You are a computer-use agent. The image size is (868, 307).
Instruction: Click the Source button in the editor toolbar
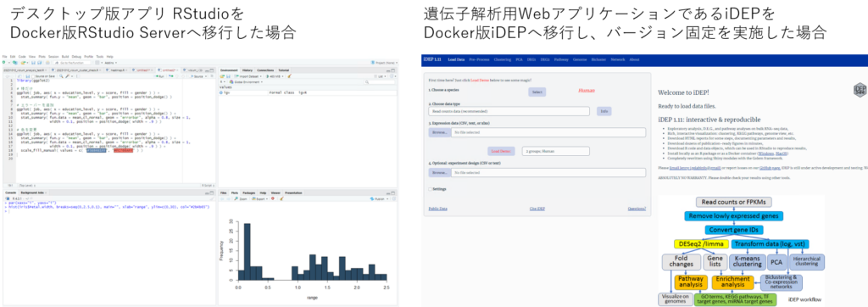pos(197,76)
